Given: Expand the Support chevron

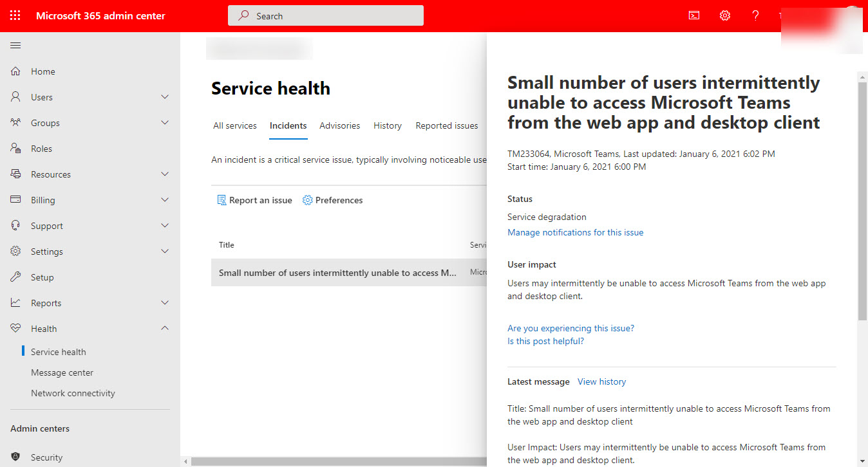Looking at the screenshot, I should (165, 226).
